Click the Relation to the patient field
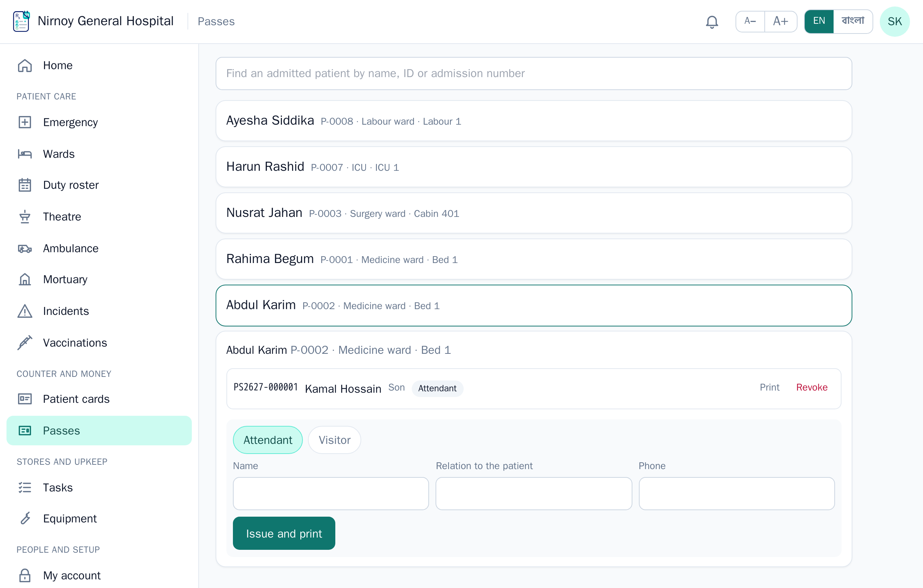 tap(534, 493)
